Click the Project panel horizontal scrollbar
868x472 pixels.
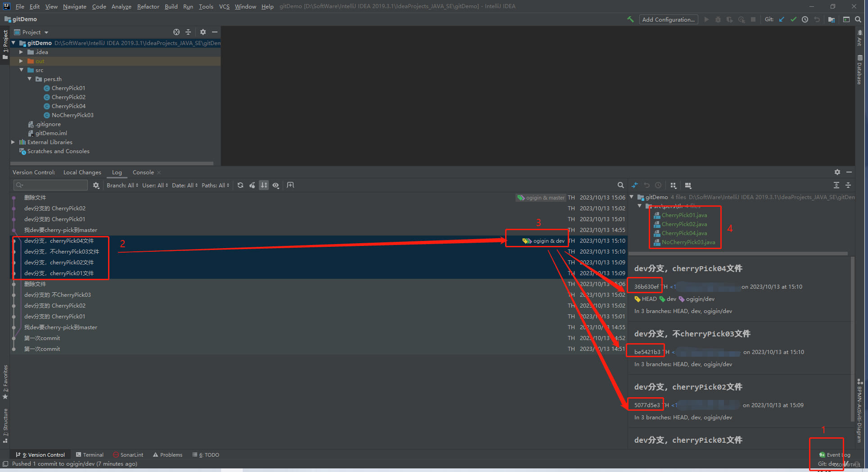click(112, 163)
